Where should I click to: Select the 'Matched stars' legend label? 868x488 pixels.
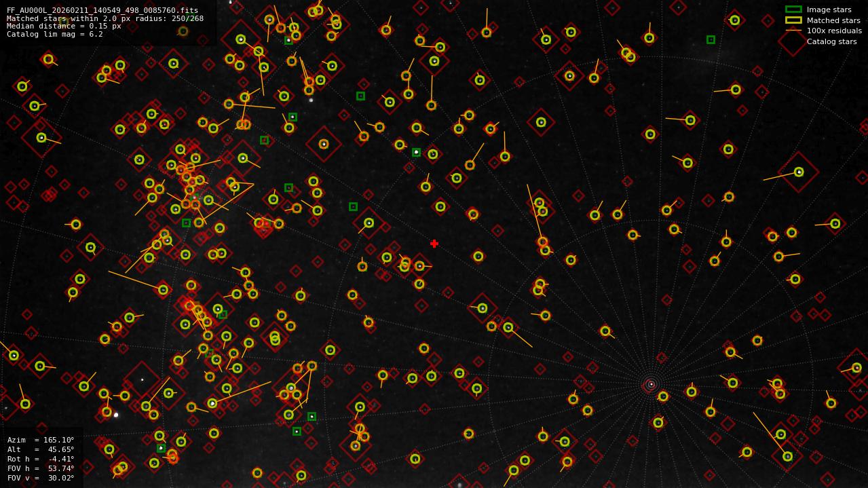833,20
